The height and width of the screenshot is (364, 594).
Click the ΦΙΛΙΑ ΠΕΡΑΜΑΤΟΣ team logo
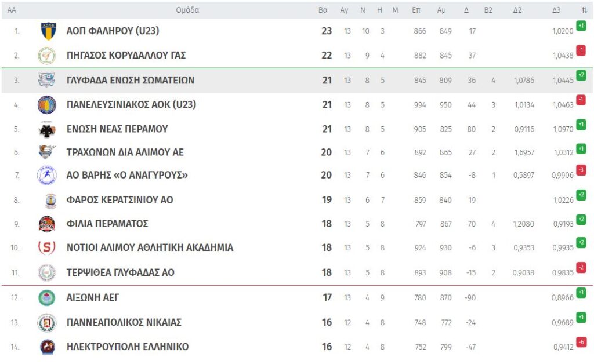pos(47,224)
